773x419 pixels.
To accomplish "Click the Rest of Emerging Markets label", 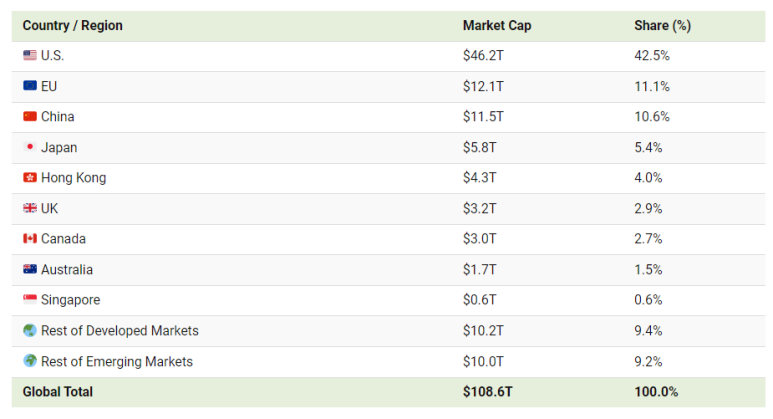I will (x=117, y=362).
